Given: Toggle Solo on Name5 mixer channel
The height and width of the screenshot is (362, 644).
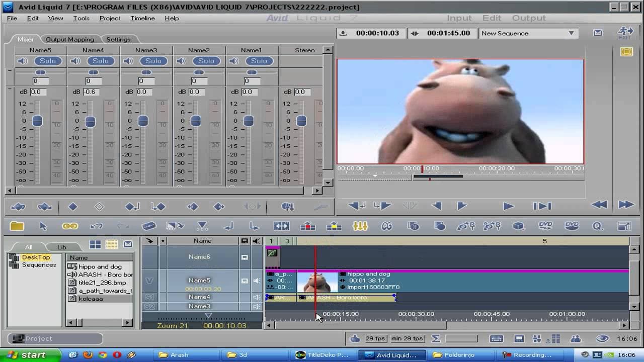Looking at the screenshot, I should [x=48, y=61].
